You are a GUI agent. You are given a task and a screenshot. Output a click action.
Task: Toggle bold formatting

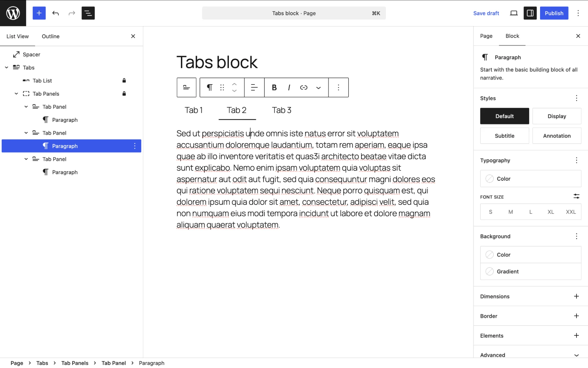coord(274,87)
